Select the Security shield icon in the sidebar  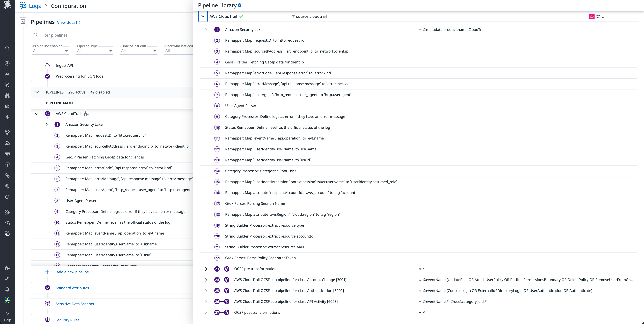coord(7,186)
